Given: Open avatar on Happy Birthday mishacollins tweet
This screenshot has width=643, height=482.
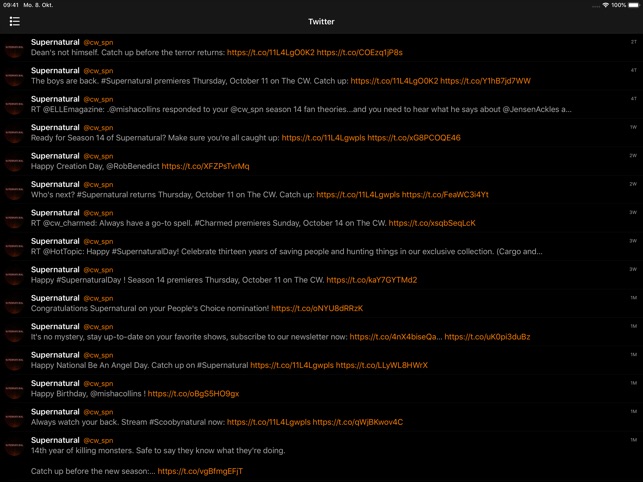Looking at the screenshot, I should point(14,389).
